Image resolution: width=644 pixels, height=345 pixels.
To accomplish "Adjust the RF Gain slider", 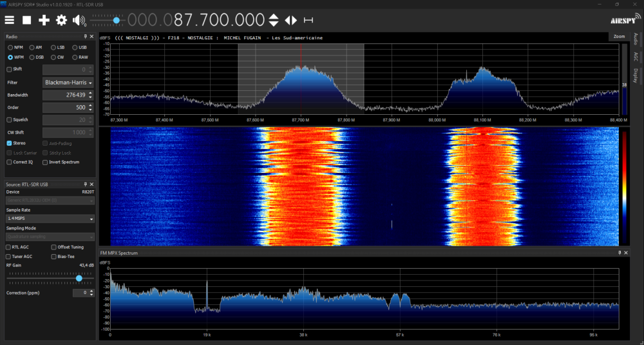I will 50,279.
